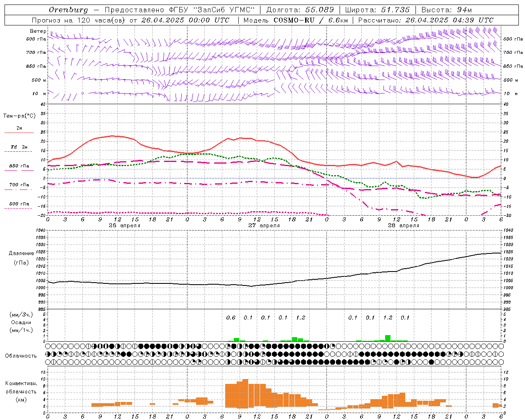Click the 'Облачность' cloud cover label
The width and height of the screenshot is (525, 420).
(x=21, y=356)
